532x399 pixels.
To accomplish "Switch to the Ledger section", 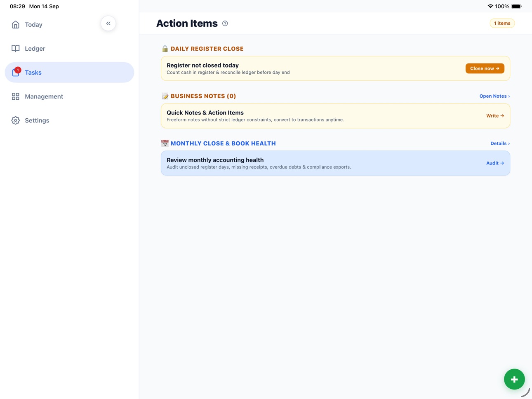I will coord(69,49).
